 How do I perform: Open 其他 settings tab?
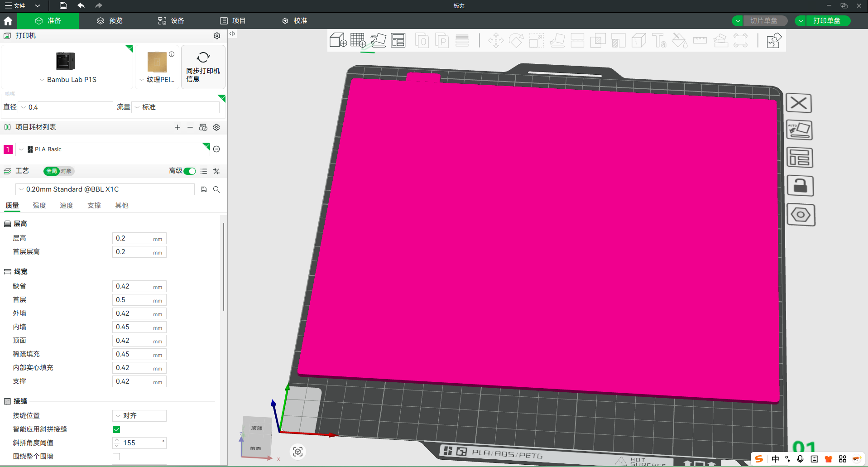click(122, 206)
